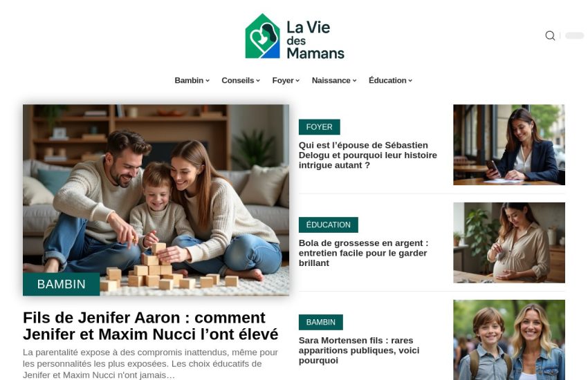Click the boy and blonde woman thumbnail
This screenshot has height=380, width=588.
point(509,340)
